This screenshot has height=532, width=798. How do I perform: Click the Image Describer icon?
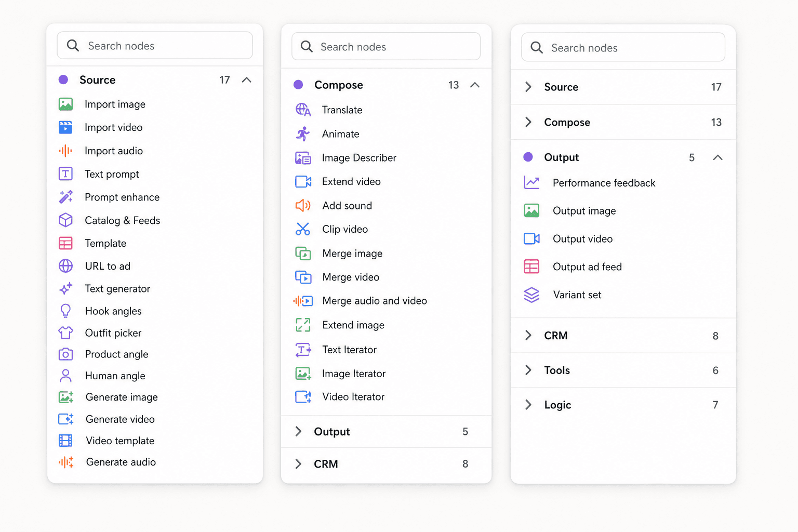coord(303,158)
